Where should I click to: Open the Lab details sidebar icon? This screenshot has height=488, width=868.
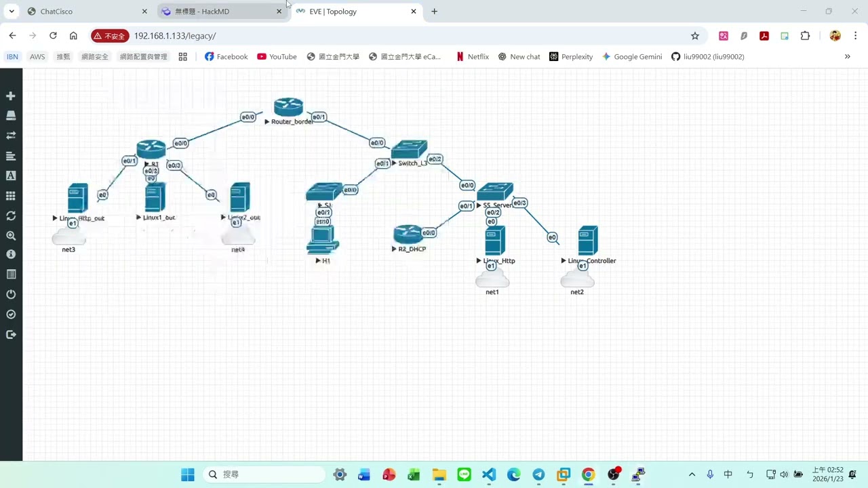pyautogui.click(x=11, y=274)
